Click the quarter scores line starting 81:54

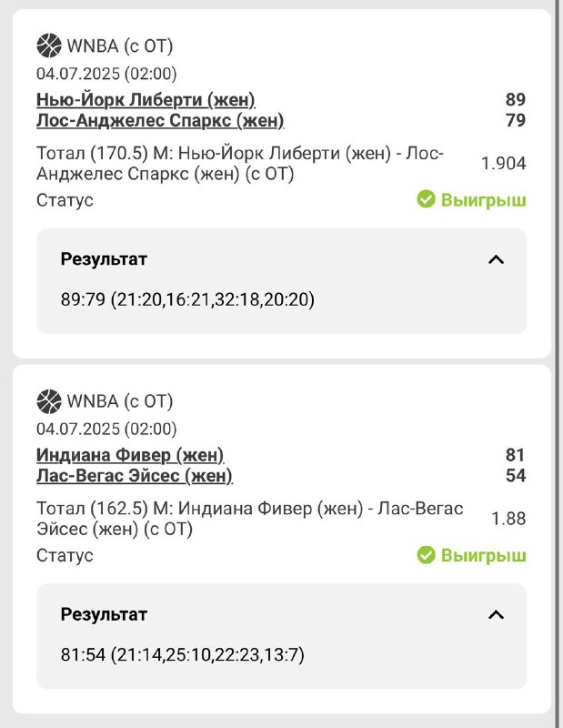tap(183, 653)
